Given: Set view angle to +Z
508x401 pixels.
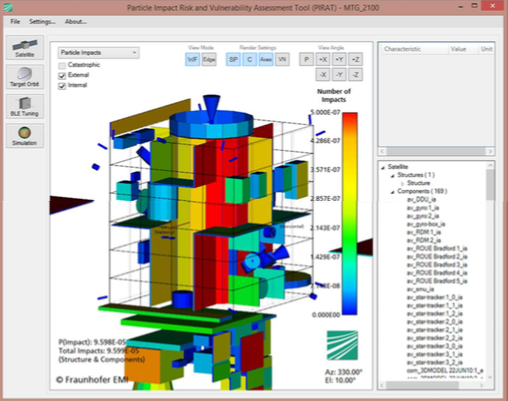Looking at the screenshot, I should [x=355, y=60].
